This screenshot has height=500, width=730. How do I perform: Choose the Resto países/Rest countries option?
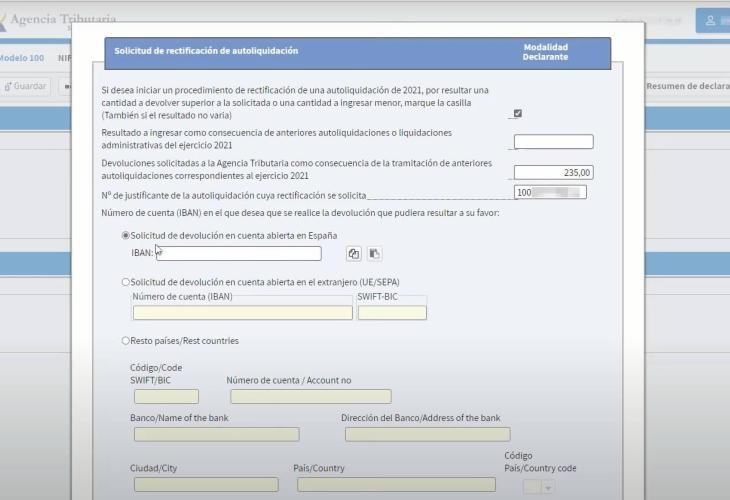click(126, 341)
